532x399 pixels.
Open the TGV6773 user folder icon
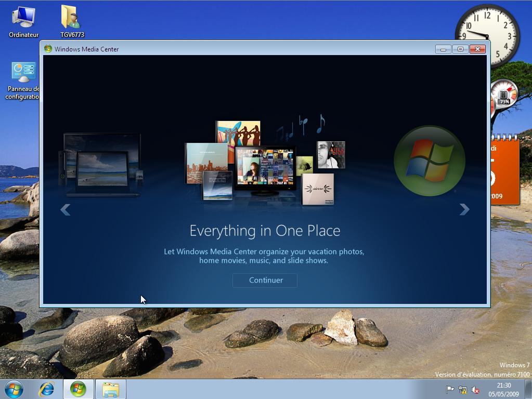click(x=72, y=21)
